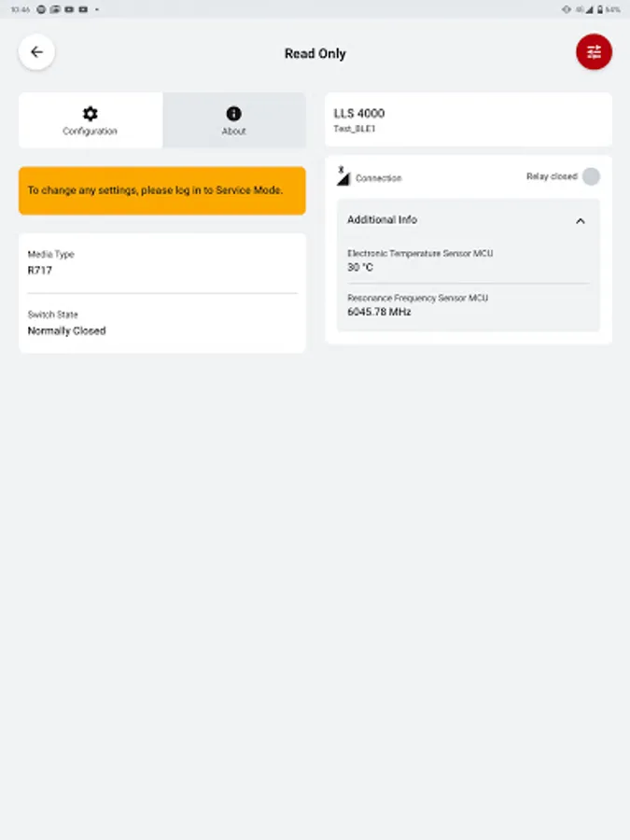The image size is (630, 840).
Task: Click the Configuration gear icon
Action: click(x=90, y=114)
